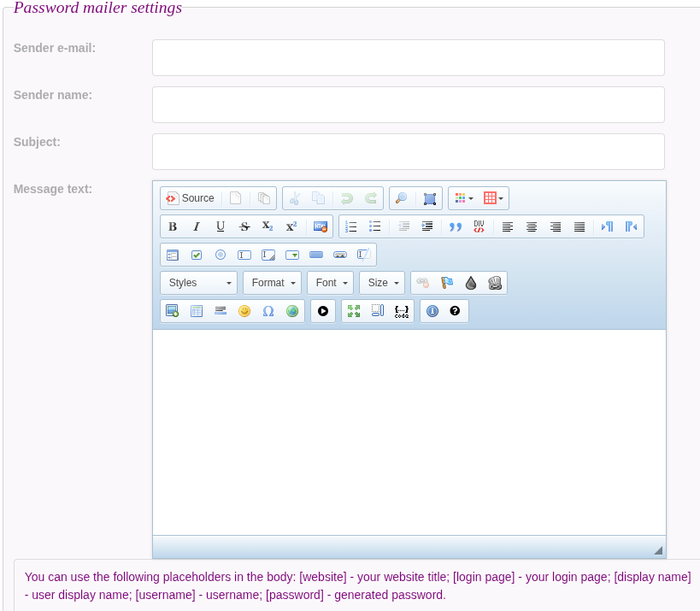The height and width of the screenshot is (611, 700).
Task: Maximize the editor with green arrows icon
Action: pyautogui.click(x=354, y=311)
